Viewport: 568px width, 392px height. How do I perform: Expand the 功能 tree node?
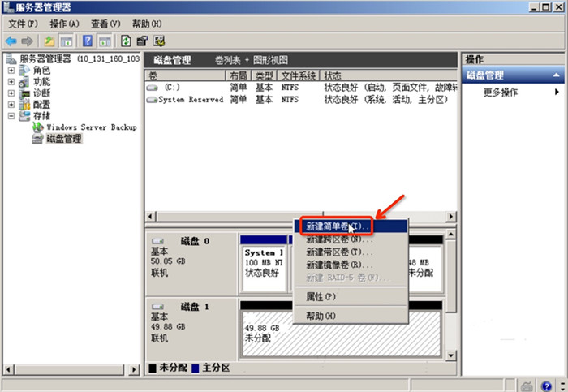(x=11, y=81)
